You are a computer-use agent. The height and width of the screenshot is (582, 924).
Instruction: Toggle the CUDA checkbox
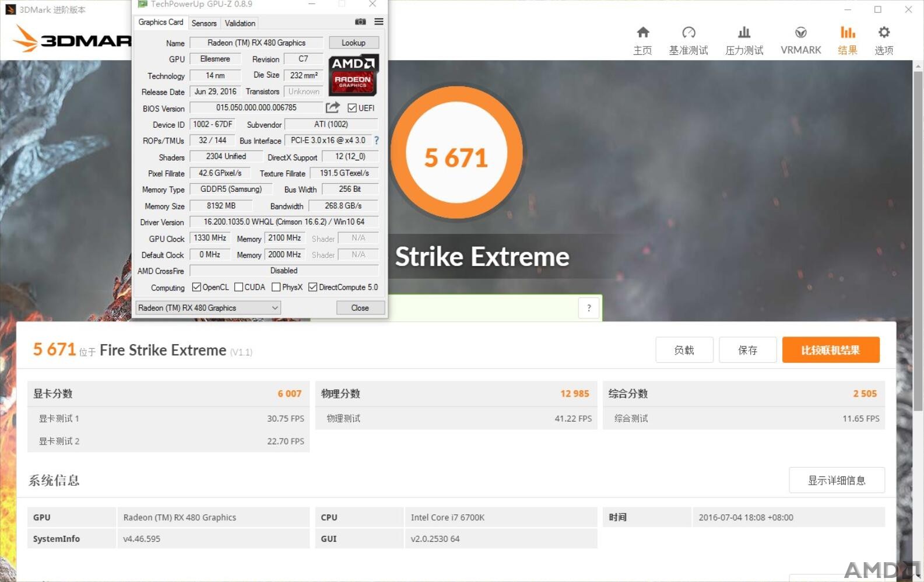click(238, 287)
